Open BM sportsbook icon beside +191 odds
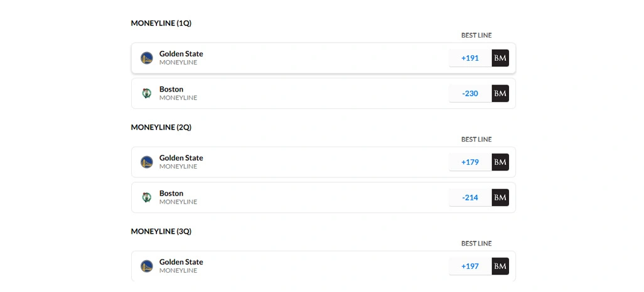The image size is (644, 292). (500, 58)
